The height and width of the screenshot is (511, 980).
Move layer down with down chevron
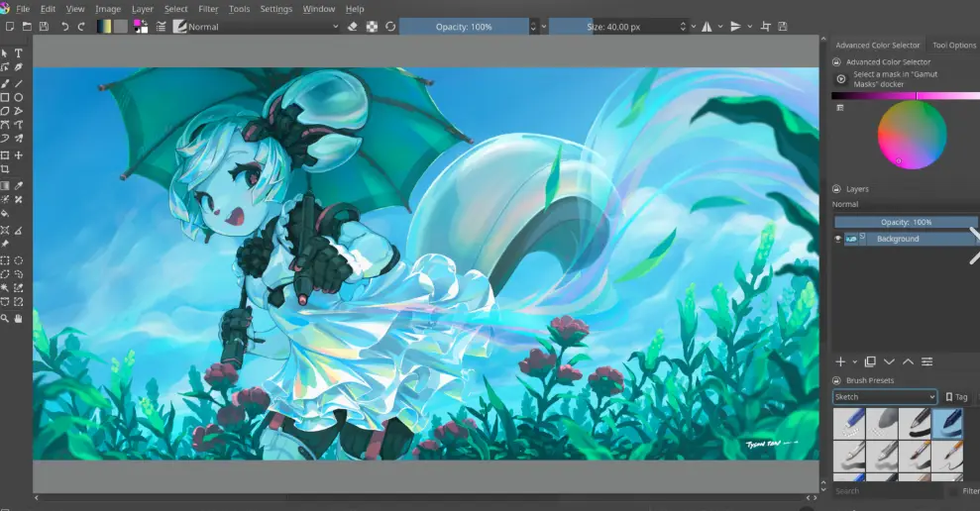click(889, 361)
